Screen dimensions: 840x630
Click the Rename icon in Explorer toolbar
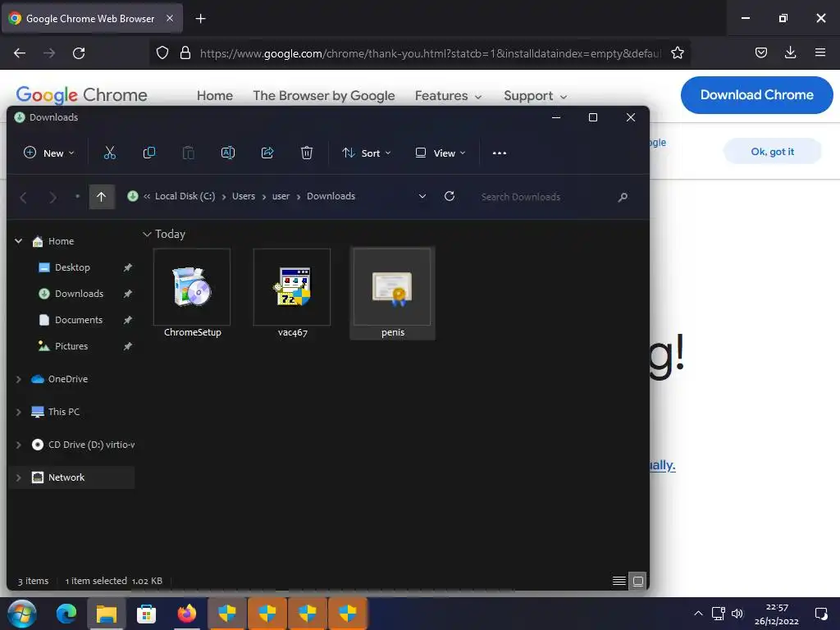click(228, 153)
